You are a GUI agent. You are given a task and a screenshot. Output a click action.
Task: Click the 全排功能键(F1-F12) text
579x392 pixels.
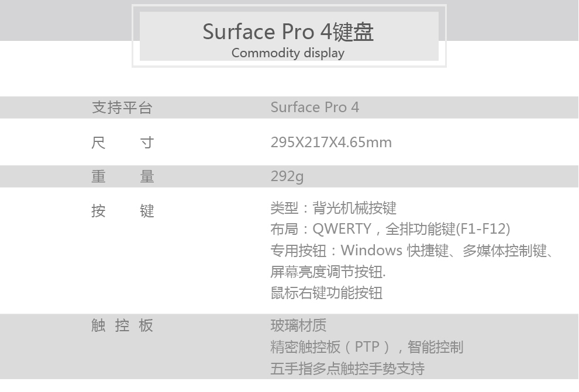pyautogui.click(x=447, y=229)
